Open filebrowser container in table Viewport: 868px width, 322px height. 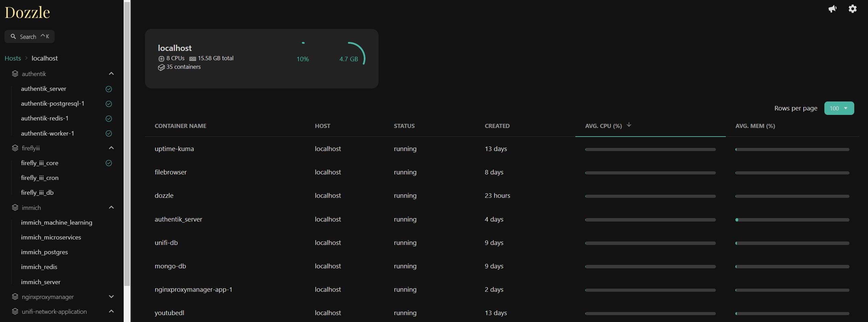pyautogui.click(x=171, y=172)
